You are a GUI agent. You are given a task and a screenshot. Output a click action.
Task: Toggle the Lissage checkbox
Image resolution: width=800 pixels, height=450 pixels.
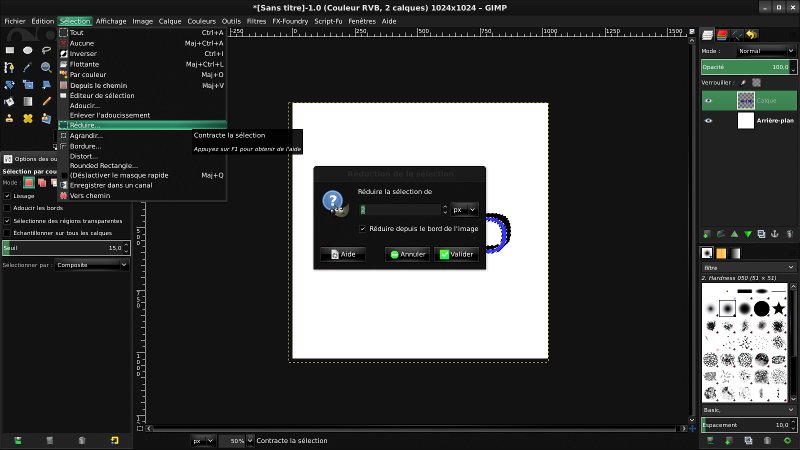coord(7,196)
